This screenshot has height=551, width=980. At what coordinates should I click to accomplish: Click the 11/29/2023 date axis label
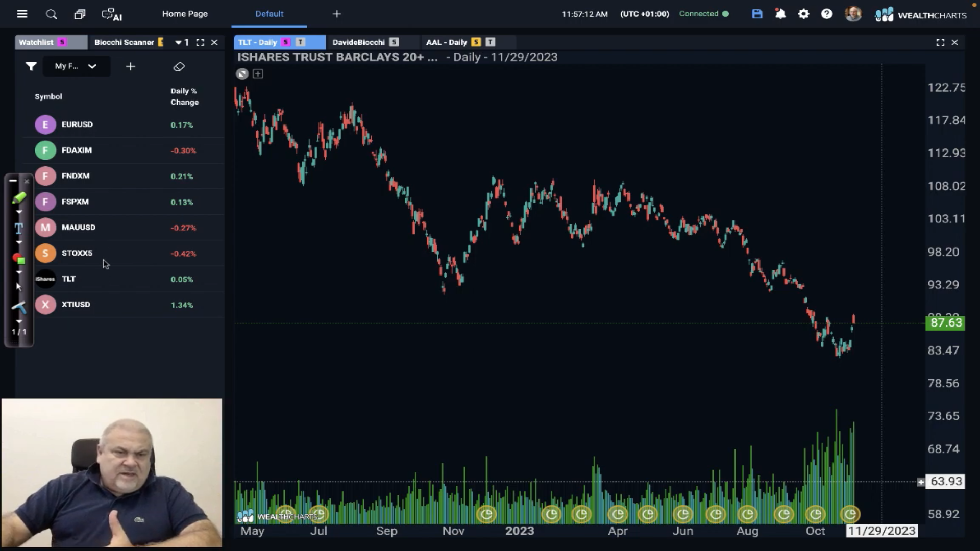coord(881,531)
